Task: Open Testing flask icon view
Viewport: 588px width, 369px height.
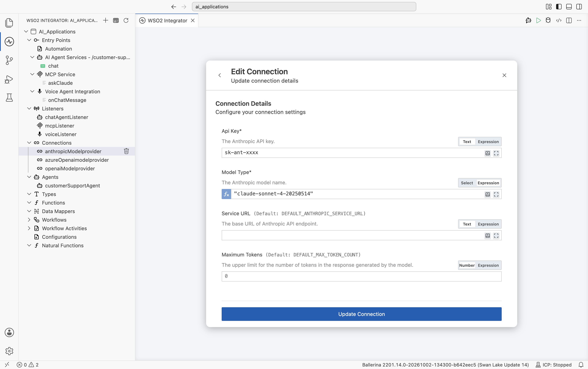Action: pyautogui.click(x=9, y=98)
